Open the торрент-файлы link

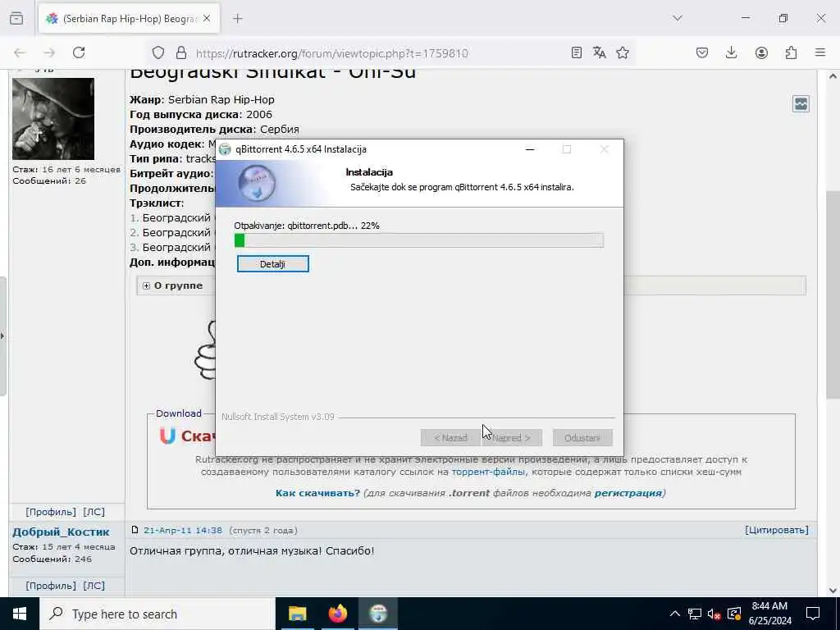[x=489, y=472]
